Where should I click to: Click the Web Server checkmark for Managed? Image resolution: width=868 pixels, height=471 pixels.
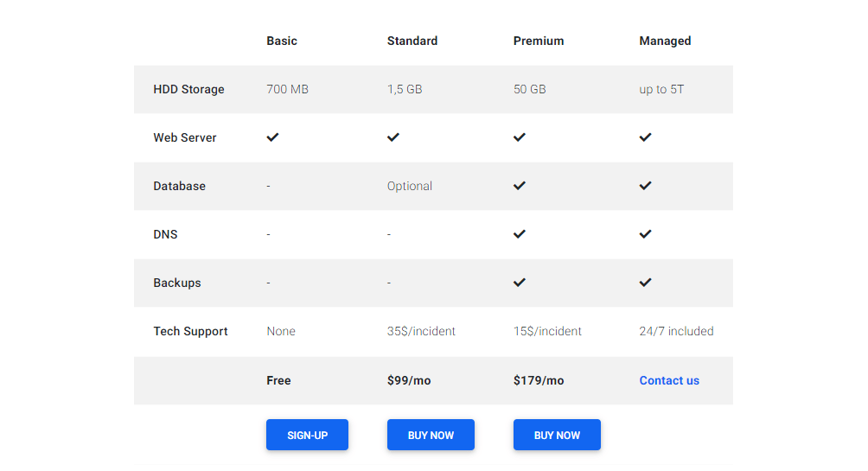click(x=646, y=137)
